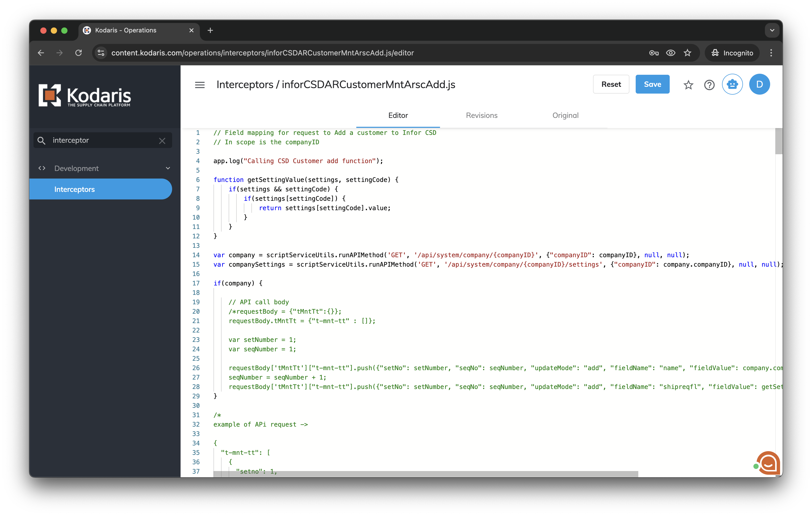Viewport: 812px width, 516px height.
Task: Click the first comment line 'Field mapping for request'
Action: click(325, 133)
